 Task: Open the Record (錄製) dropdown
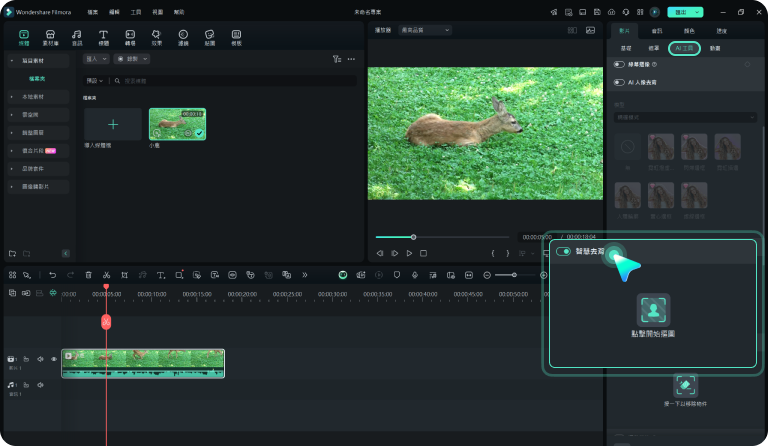pyautogui.click(x=132, y=59)
